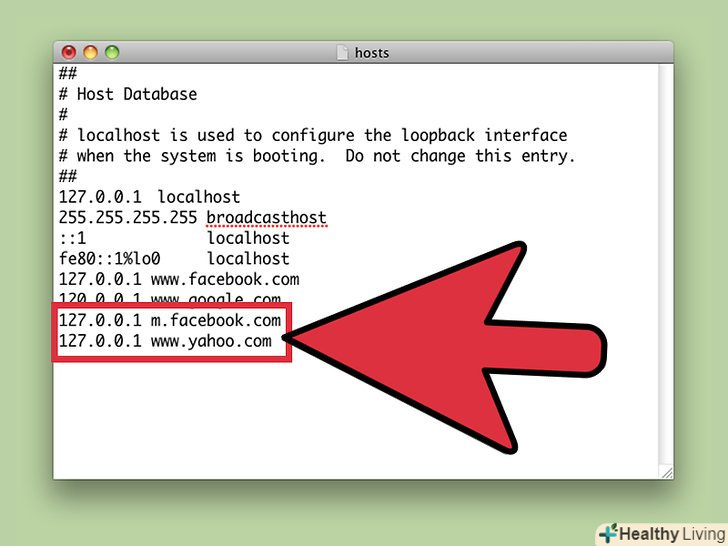The height and width of the screenshot is (546, 728).
Task: Click the misspelled word 'broadcasthost'
Action: 266,218
